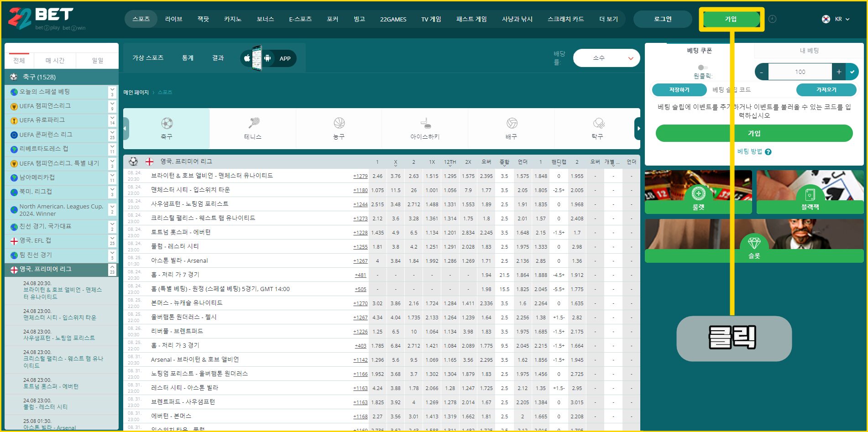The height and width of the screenshot is (432, 868).
Task: Toggle the one-click (원클릭) switch
Action: (703, 68)
